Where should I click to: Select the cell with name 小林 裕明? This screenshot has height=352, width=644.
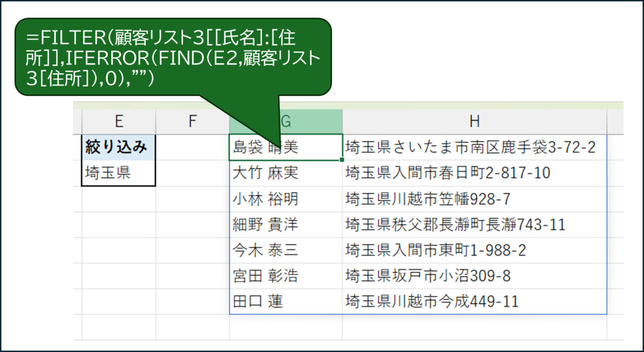tap(286, 199)
